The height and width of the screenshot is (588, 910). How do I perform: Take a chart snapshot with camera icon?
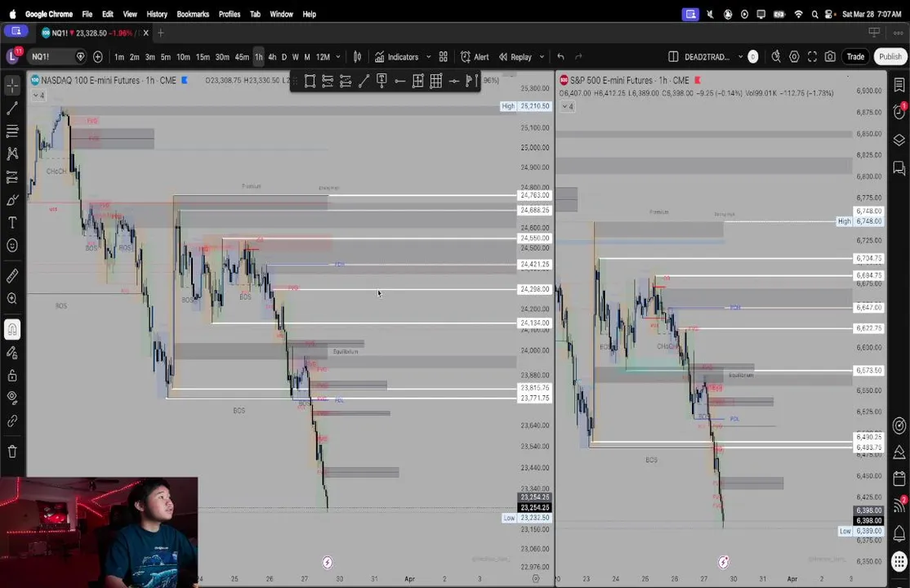[x=831, y=56]
